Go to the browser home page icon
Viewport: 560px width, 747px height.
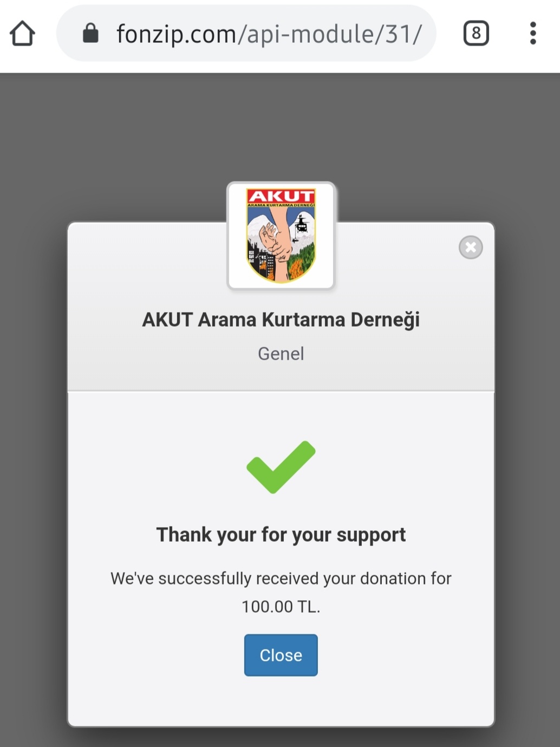tap(22, 34)
